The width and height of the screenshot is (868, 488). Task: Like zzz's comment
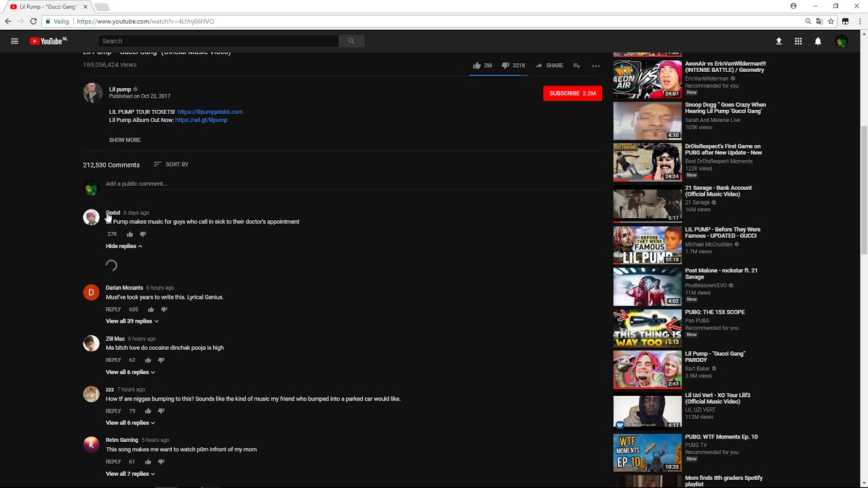pos(148,411)
